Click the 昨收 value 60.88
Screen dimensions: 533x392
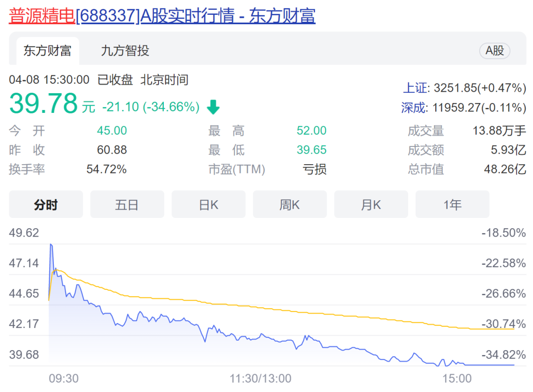(x=112, y=150)
